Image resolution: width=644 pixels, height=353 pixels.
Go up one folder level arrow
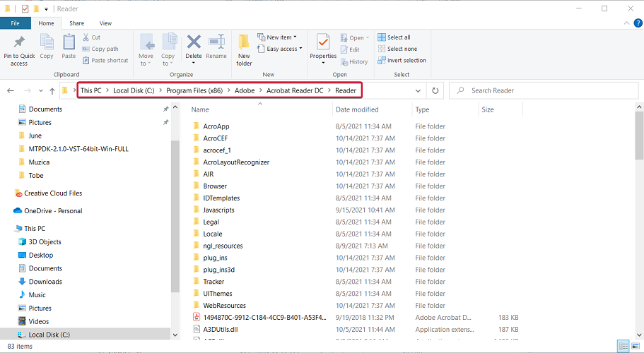coord(52,90)
